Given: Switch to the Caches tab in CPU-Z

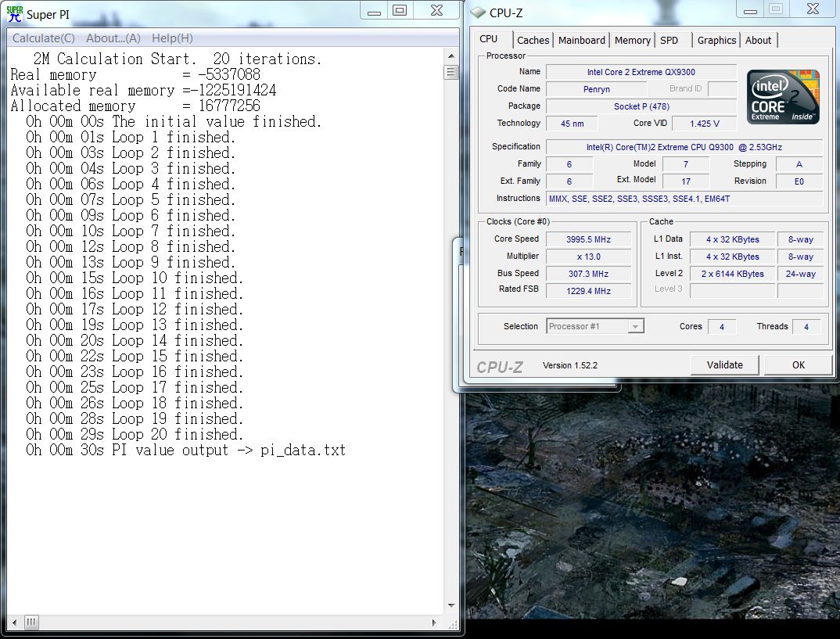Looking at the screenshot, I should (533, 40).
